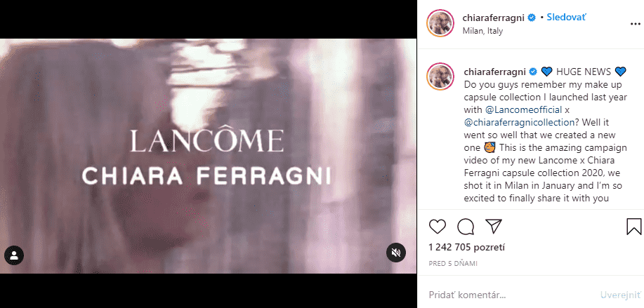The width and height of the screenshot is (644, 308).
Task: View the 1 242 705 pozretí count
Action: (466, 247)
